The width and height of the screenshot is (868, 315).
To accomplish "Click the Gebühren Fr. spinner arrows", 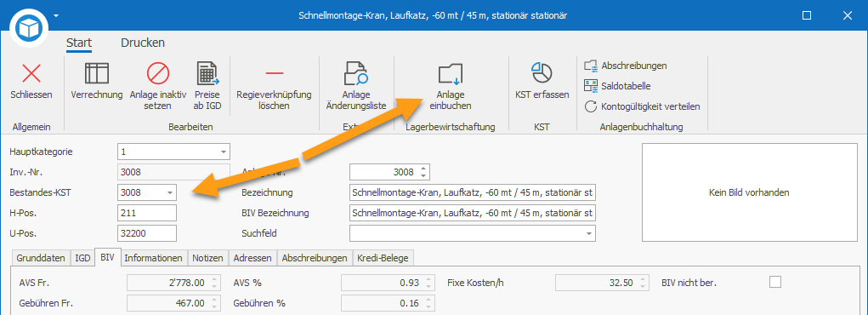I will [x=215, y=303].
